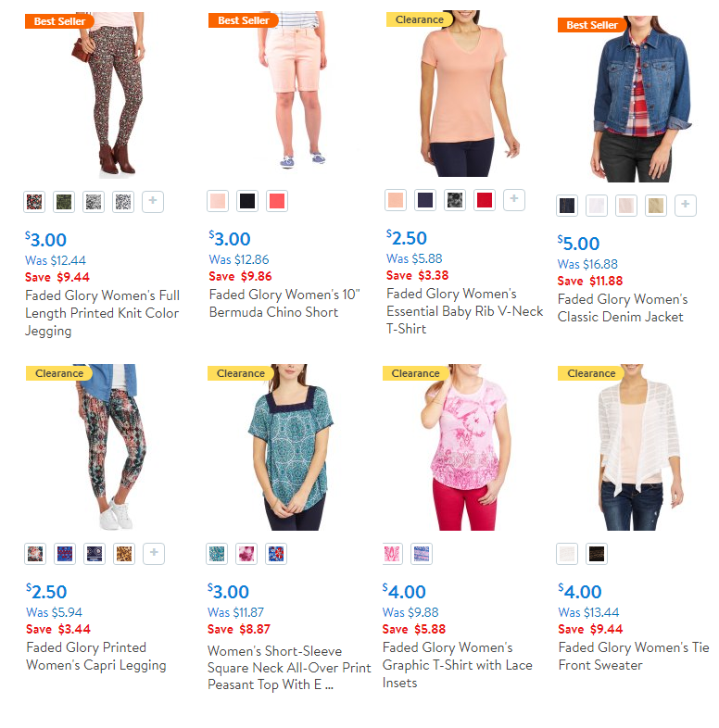This screenshot has width=719, height=728.
Task: Click the white tie front sweater image
Action: (638, 447)
